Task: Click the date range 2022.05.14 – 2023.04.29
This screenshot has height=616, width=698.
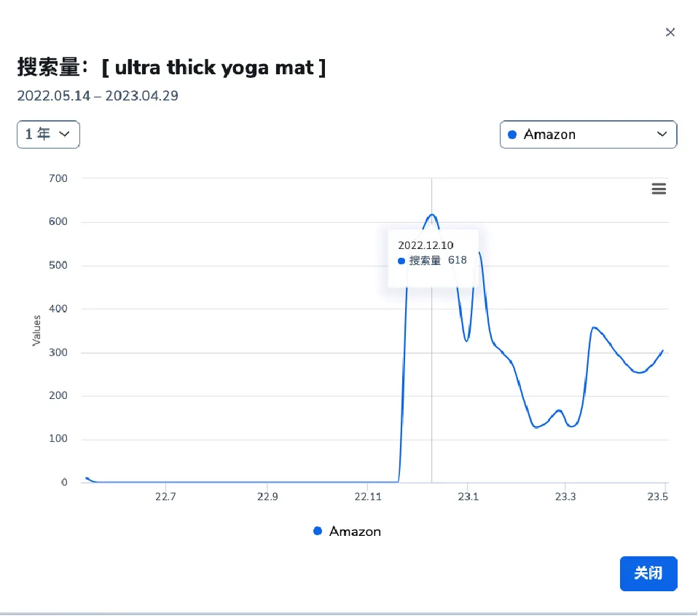Action: coord(98,95)
